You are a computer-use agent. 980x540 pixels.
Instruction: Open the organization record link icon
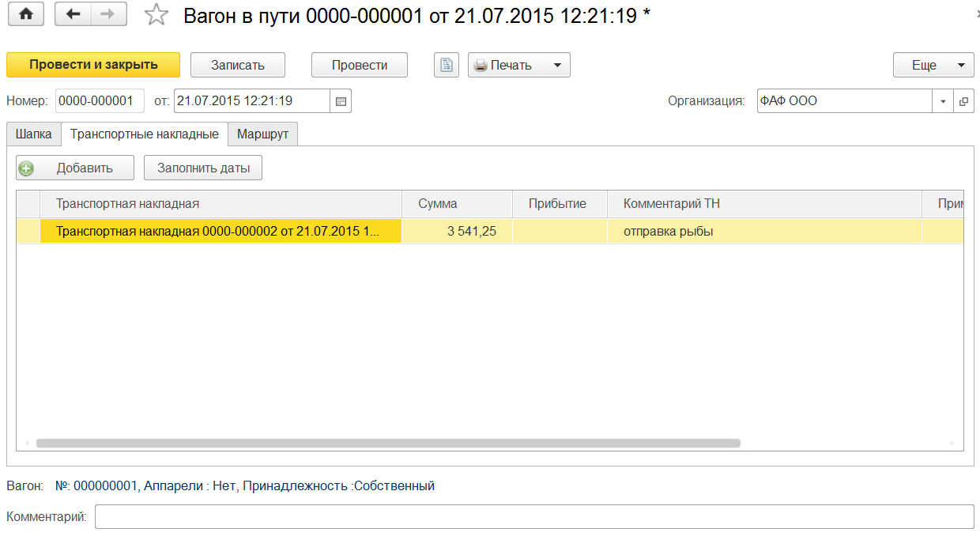964,101
